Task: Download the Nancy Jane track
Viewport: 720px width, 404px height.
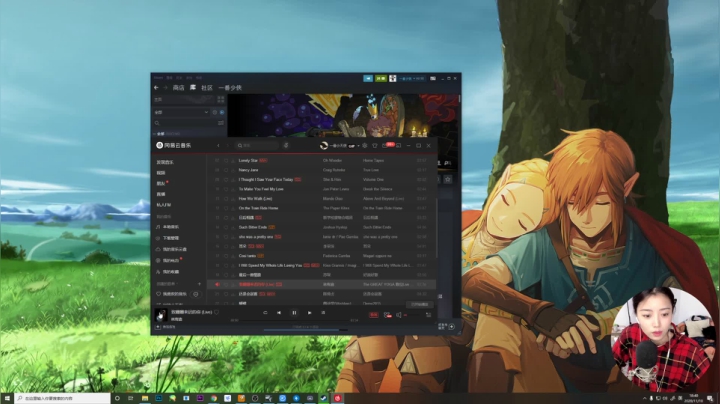Action: tap(233, 170)
